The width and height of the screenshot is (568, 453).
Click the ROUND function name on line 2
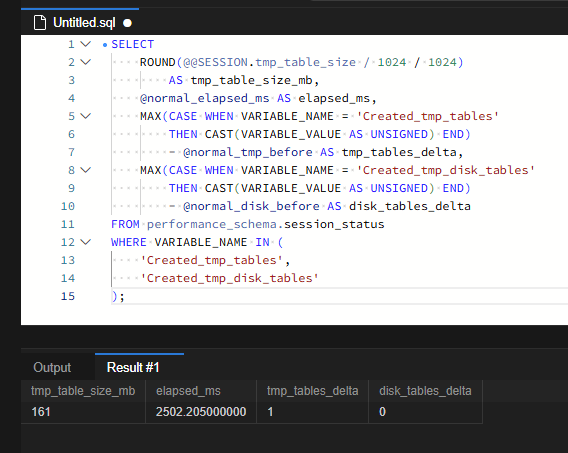coord(158,62)
